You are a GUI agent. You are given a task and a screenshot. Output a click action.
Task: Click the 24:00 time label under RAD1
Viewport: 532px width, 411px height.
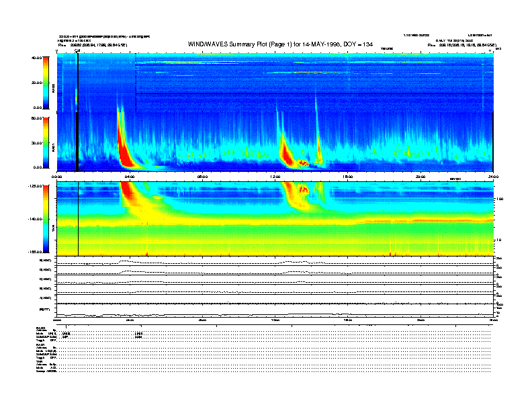[x=493, y=177]
